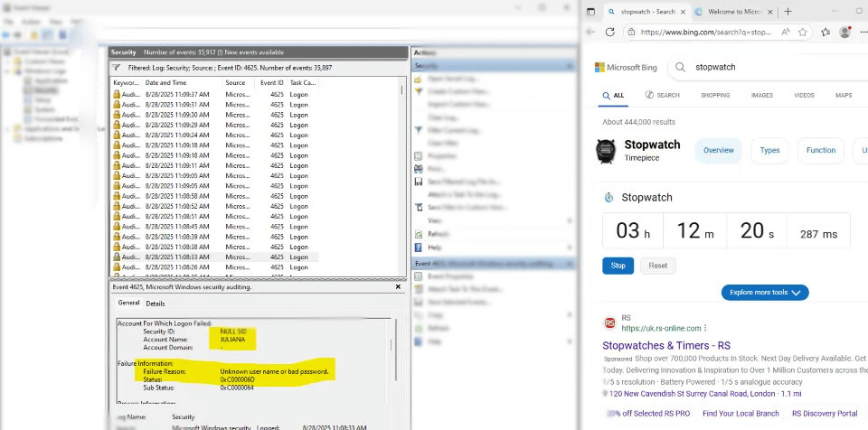868x430 pixels.
Task: Select the event logged at 11:08:26 AM
Action: tap(215, 267)
